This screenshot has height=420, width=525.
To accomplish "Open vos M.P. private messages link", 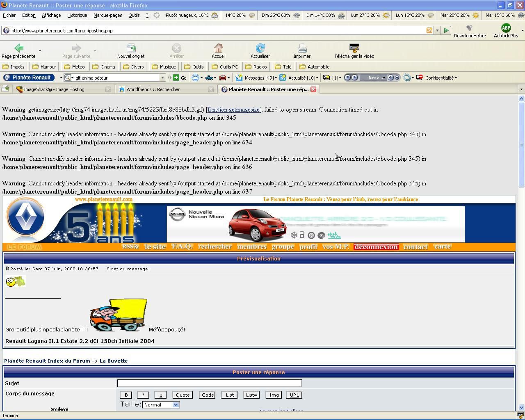I will [336, 247].
